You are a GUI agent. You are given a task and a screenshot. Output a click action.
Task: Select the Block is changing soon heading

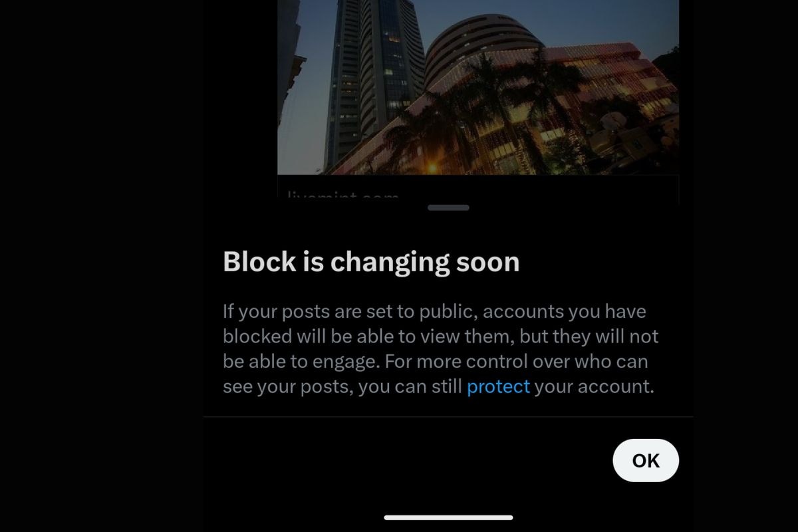click(371, 261)
